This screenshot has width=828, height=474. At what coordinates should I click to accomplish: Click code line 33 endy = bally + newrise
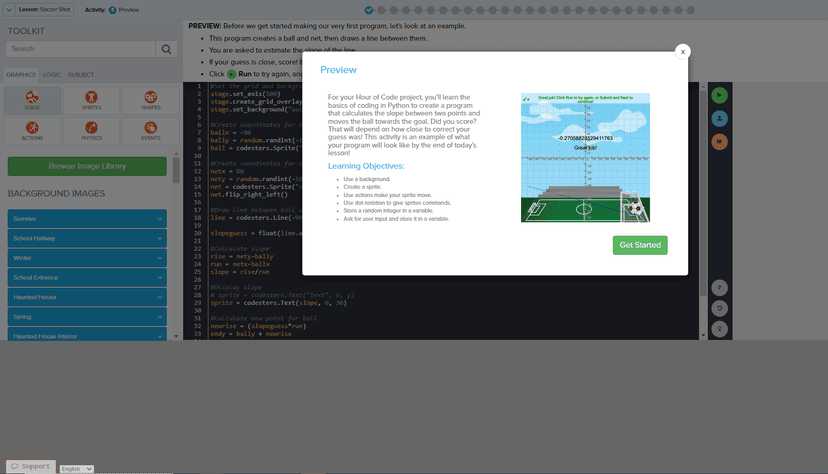coord(251,334)
